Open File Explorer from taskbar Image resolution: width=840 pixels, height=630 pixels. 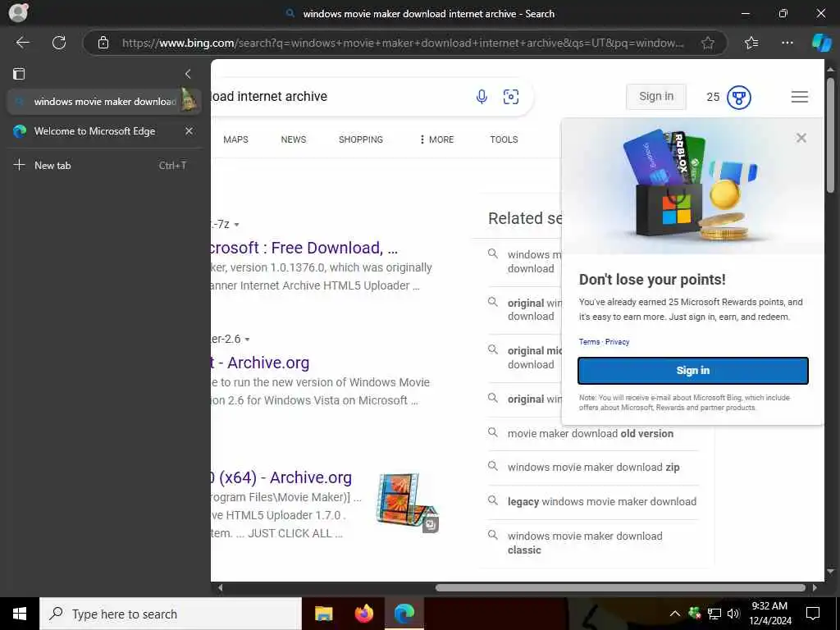coord(323,614)
